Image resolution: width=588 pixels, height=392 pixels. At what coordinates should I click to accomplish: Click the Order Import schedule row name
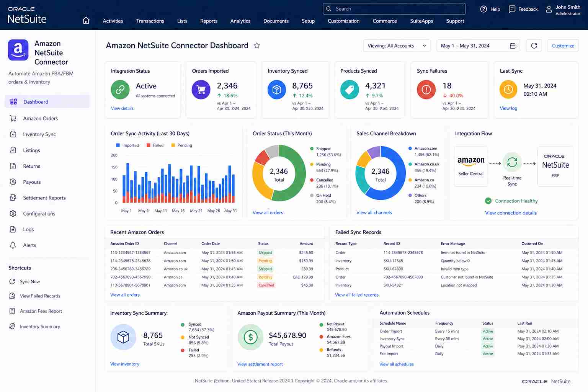coord(390,331)
